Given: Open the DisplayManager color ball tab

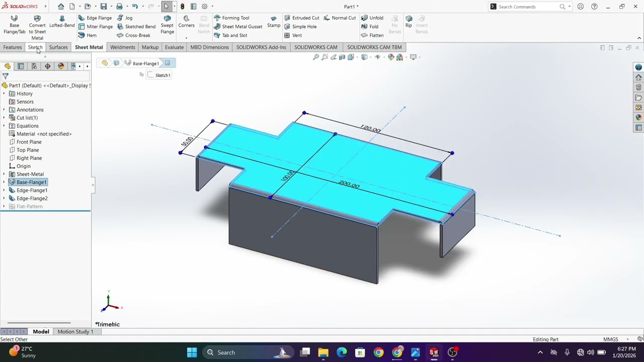Looking at the screenshot, I should pyautogui.click(x=61, y=66).
